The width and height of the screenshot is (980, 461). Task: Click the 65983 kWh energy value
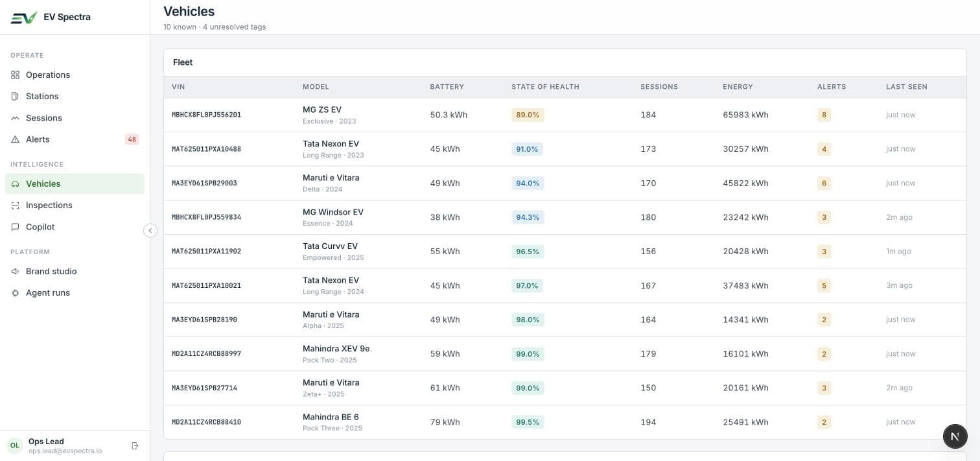tap(745, 115)
